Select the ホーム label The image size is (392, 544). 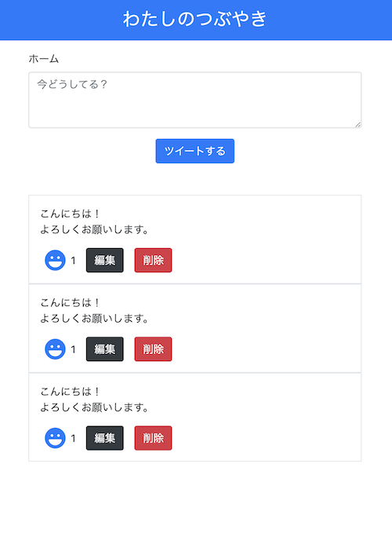click(x=44, y=59)
